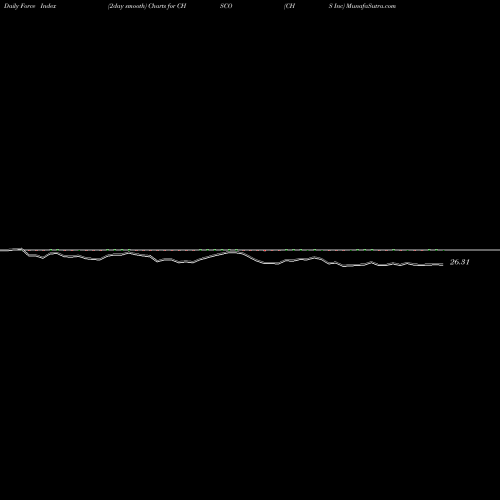Viewport: 500px width, 500px height.
Task: Click the 26.31 force index value
Action: pos(460,262)
